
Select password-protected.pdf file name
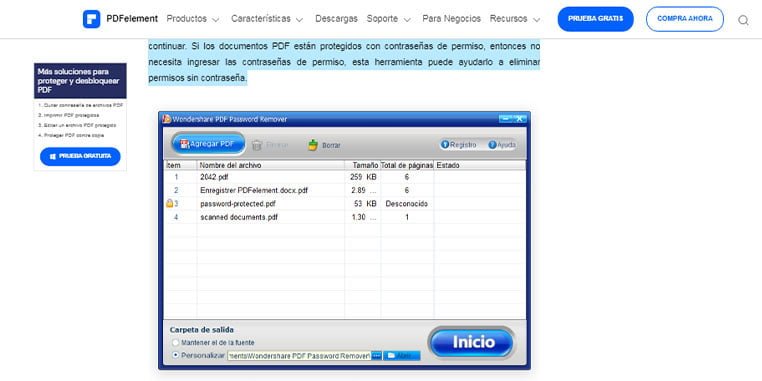pos(238,204)
